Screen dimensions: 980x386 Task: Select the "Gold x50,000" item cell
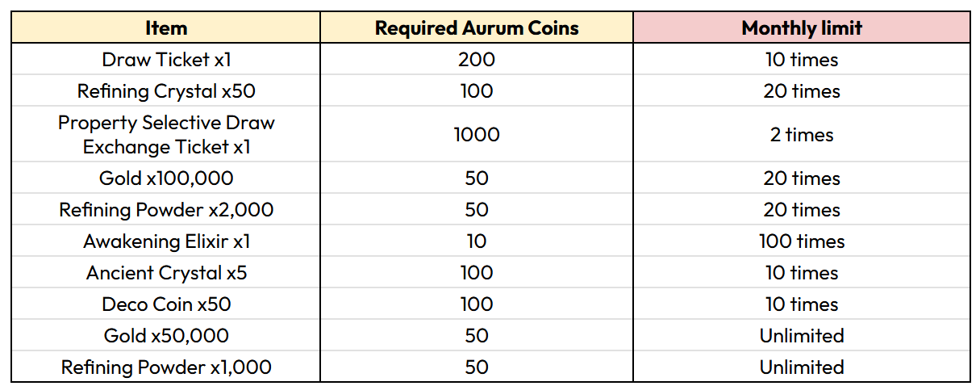click(166, 336)
